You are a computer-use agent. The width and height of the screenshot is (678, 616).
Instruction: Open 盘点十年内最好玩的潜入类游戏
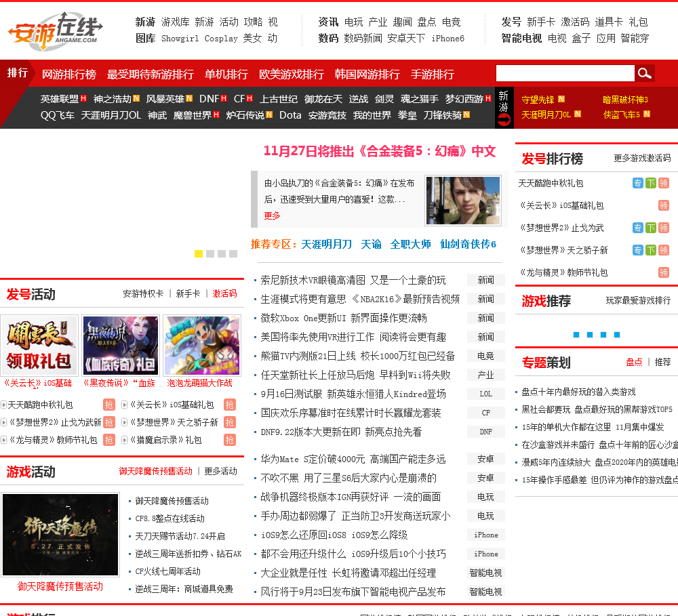click(578, 392)
